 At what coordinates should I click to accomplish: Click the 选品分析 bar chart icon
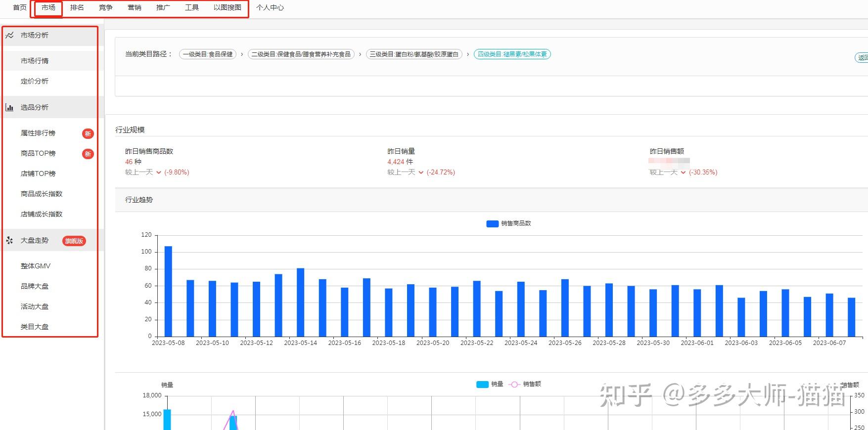tap(9, 107)
